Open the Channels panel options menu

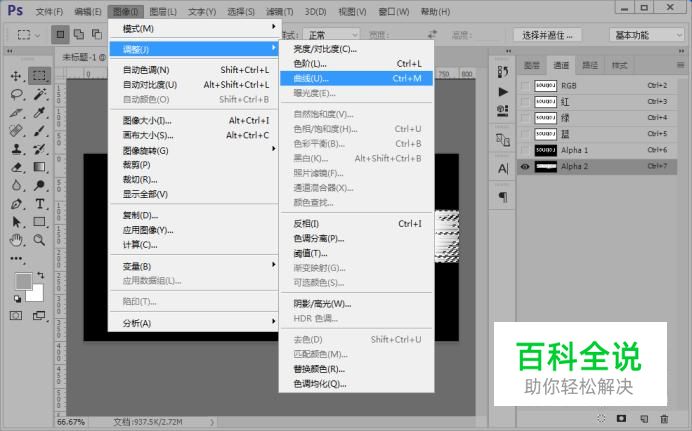coord(680,65)
